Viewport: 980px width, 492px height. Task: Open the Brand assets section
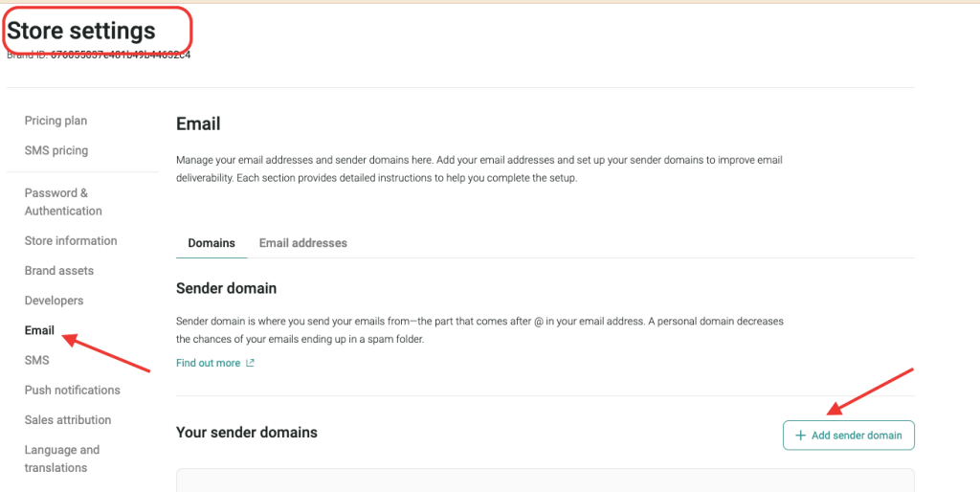click(x=59, y=271)
